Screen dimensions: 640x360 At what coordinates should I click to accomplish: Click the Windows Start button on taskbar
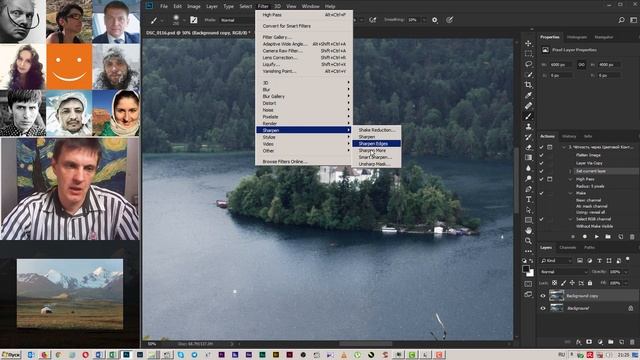click(x=11, y=355)
